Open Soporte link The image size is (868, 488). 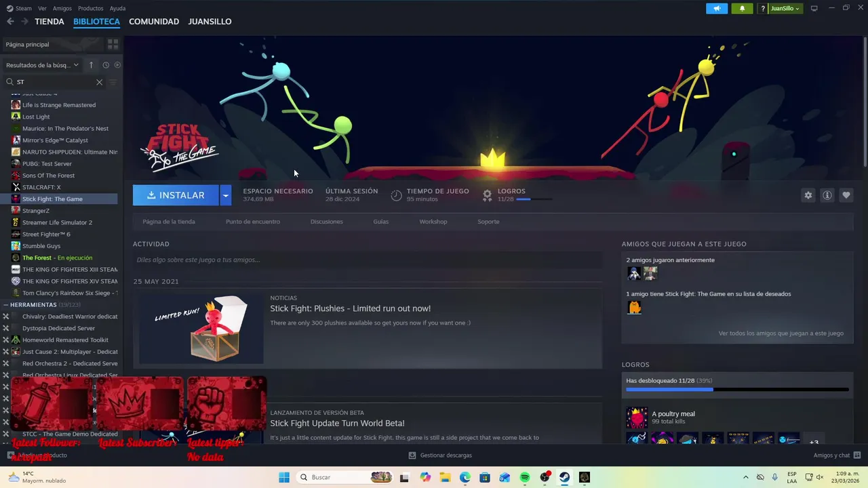[488, 222]
